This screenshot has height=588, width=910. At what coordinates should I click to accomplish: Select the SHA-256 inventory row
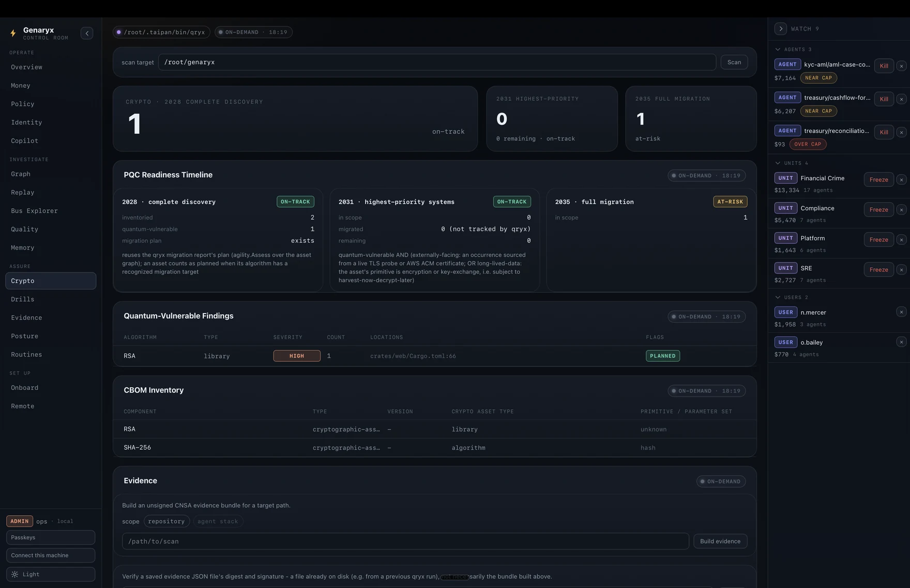435,448
